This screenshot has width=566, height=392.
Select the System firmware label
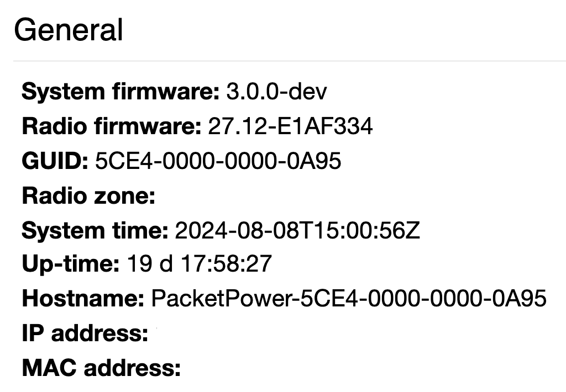click(x=120, y=91)
